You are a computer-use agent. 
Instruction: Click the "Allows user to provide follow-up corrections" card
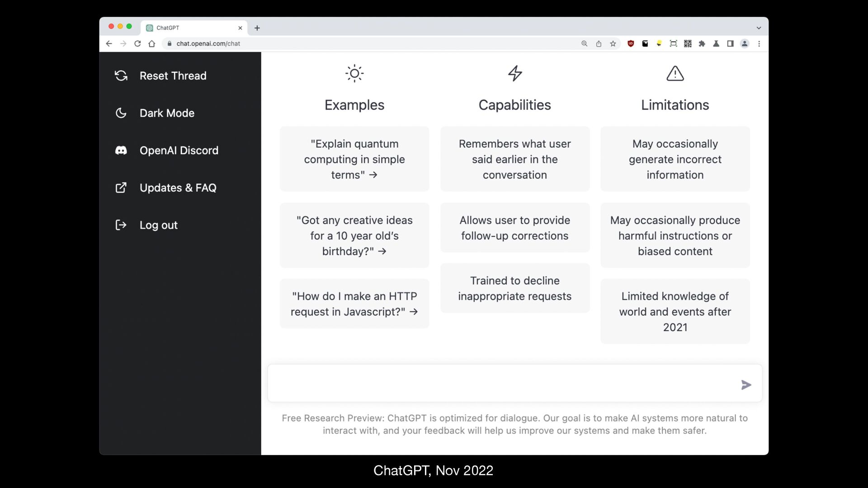(515, 228)
